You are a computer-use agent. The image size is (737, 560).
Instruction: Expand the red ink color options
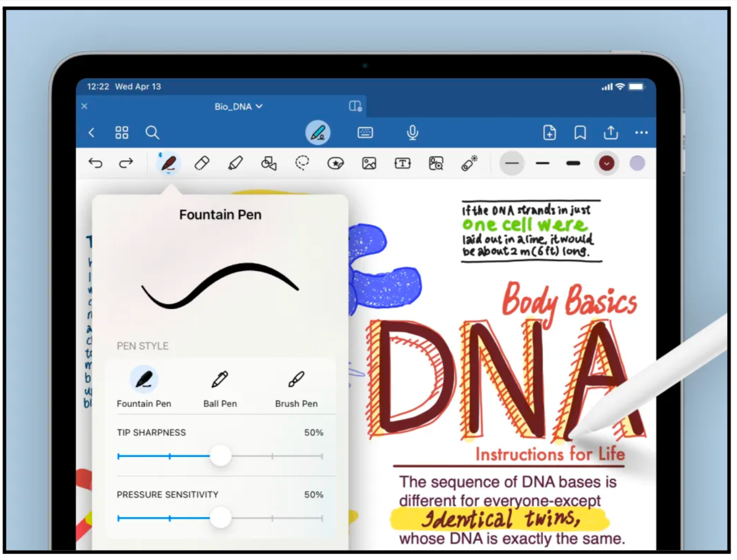pyautogui.click(x=607, y=163)
